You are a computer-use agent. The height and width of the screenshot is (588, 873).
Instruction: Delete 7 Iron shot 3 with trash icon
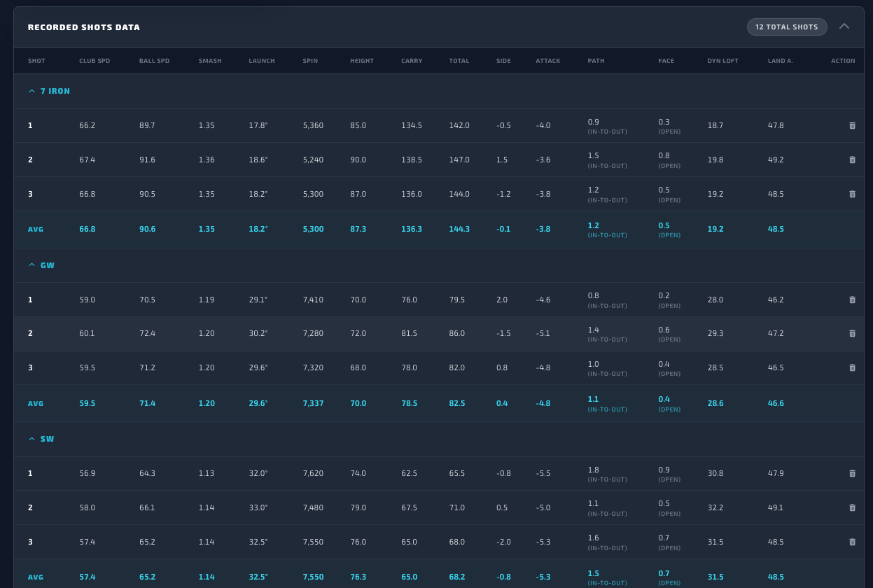tap(852, 194)
